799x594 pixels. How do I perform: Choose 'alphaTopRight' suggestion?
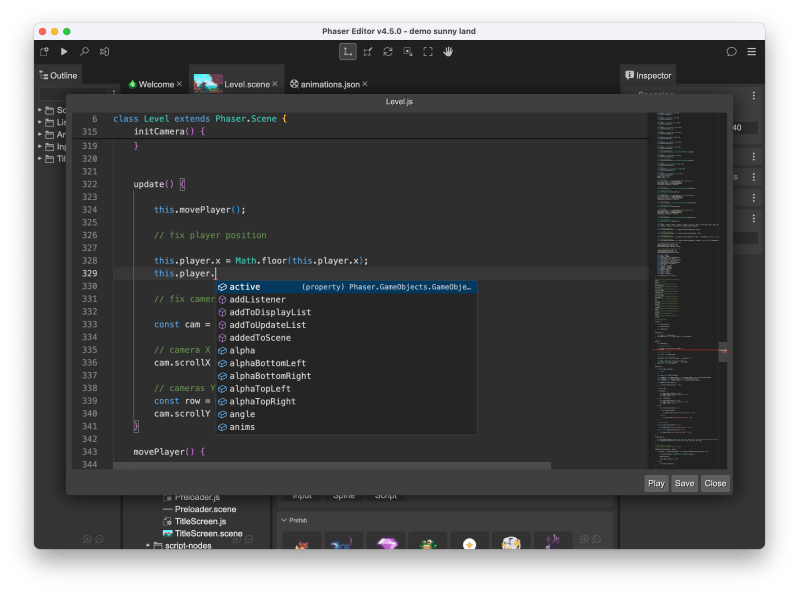pos(347,401)
